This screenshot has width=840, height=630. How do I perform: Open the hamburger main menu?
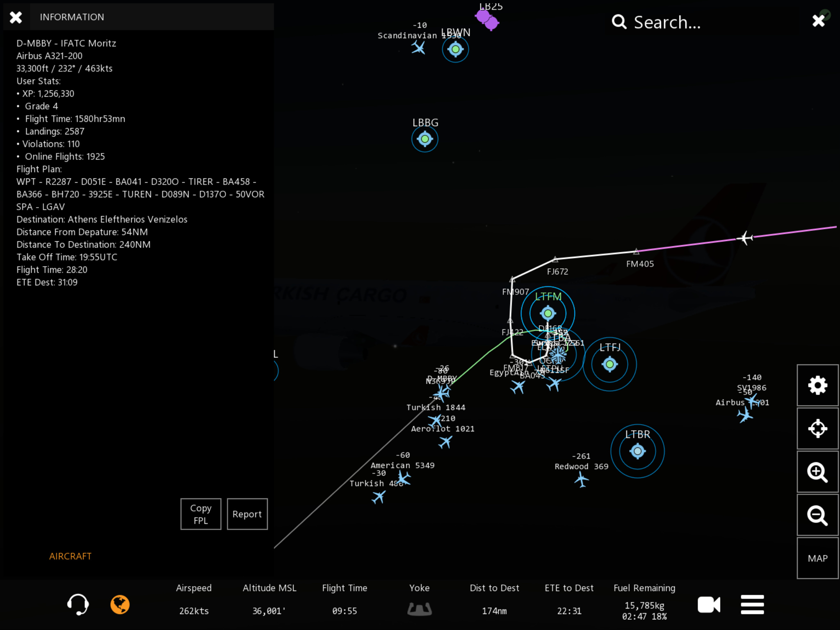[x=752, y=605]
